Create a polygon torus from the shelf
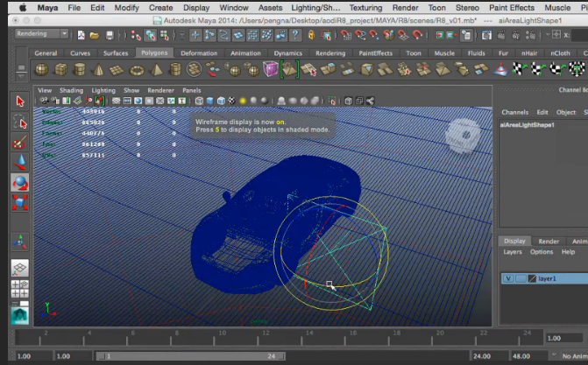588x365 pixels. (x=137, y=70)
